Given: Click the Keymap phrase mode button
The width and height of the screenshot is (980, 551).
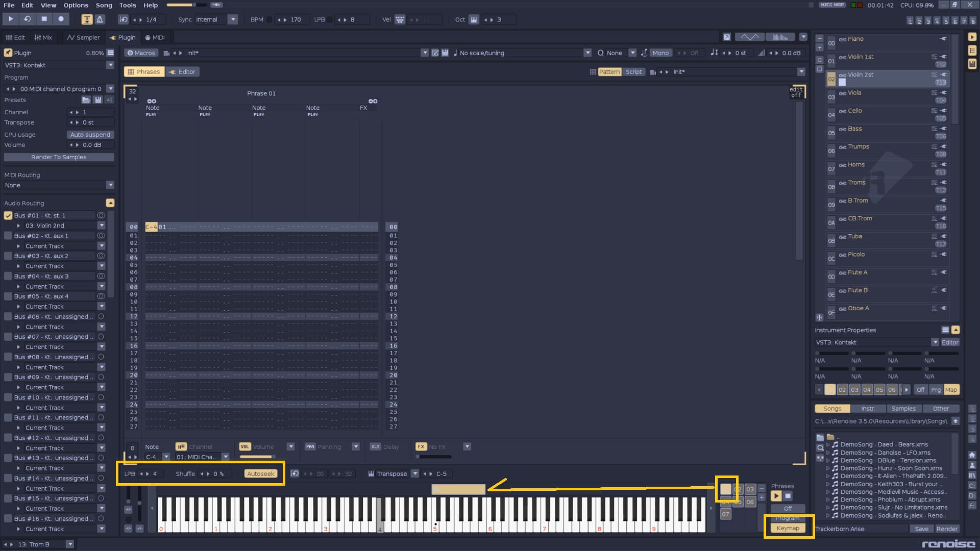Looking at the screenshot, I should coord(788,528).
